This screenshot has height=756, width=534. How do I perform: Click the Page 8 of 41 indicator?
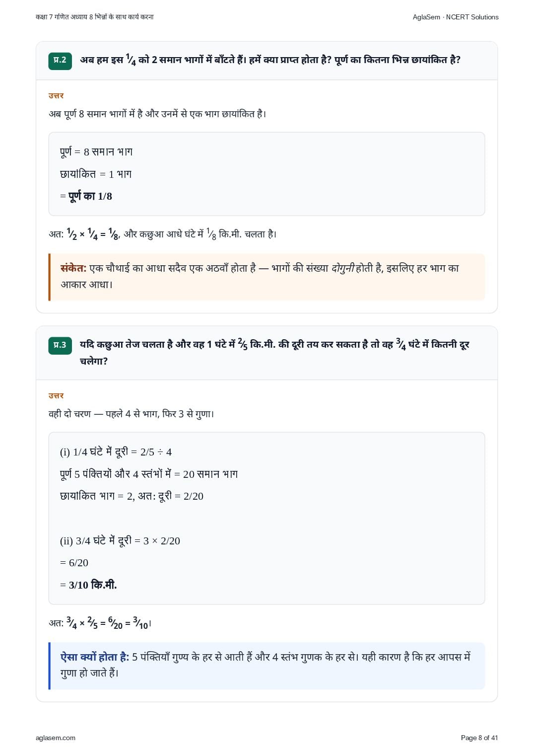(479, 738)
